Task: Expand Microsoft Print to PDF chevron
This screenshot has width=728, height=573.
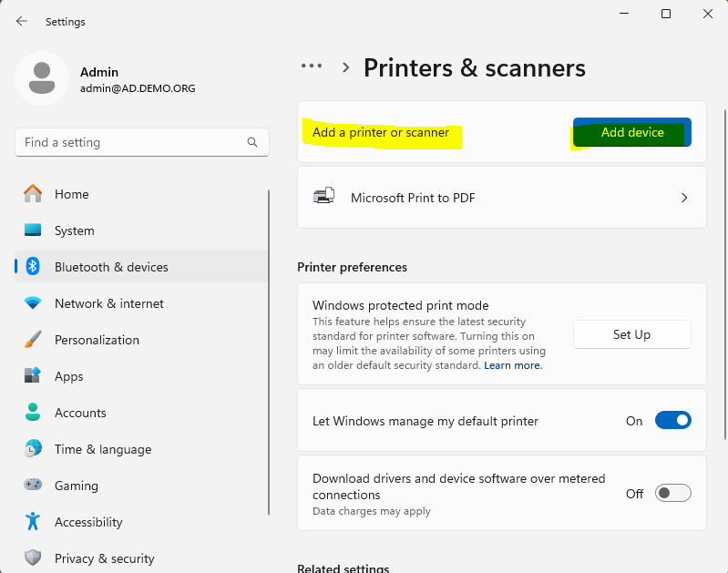Action: coord(684,198)
